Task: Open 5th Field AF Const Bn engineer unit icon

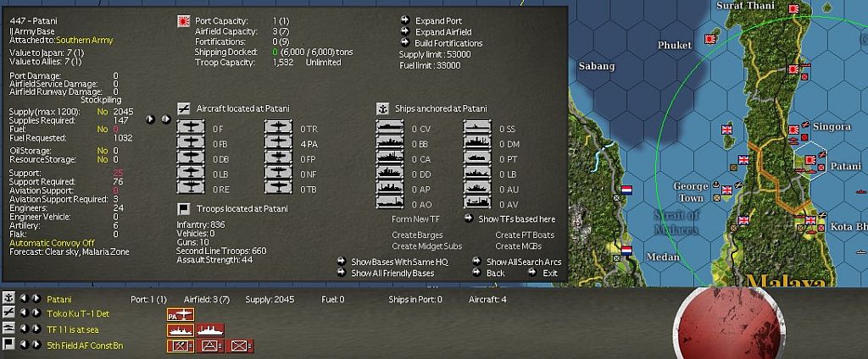Action: pos(181,346)
